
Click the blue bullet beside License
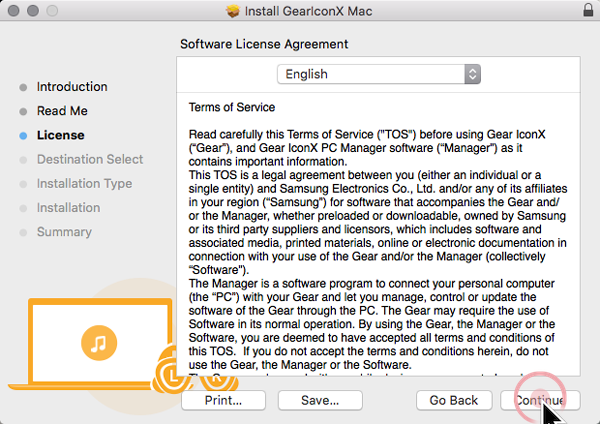click(x=23, y=135)
